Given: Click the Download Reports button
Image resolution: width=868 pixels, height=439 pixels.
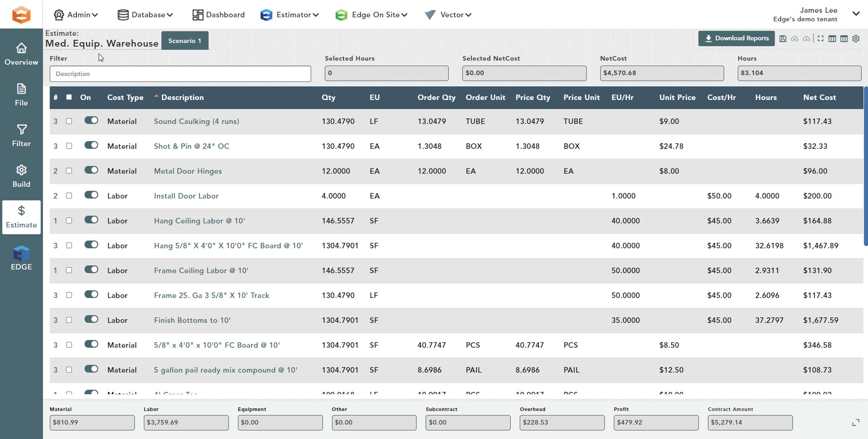Looking at the screenshot, I should 736,38.
